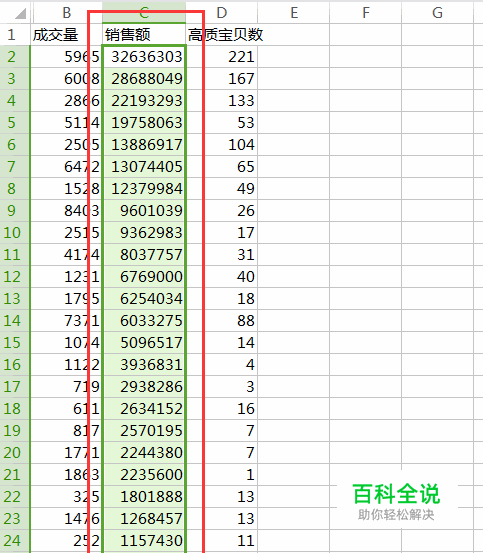Select cell with value 13074405
The width and height of the screenshot is (483, 553).
144,166
